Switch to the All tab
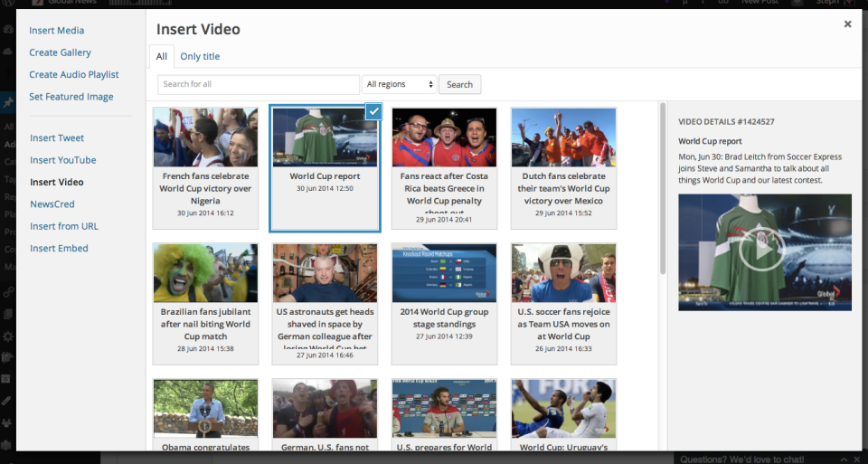 click(x=162, y=56)
